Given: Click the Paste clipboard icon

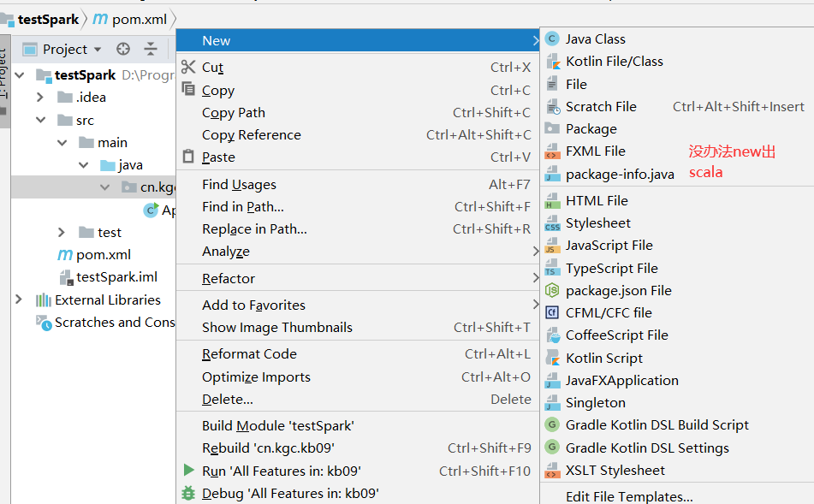Looking at the screenshot, I should [188, 157].
